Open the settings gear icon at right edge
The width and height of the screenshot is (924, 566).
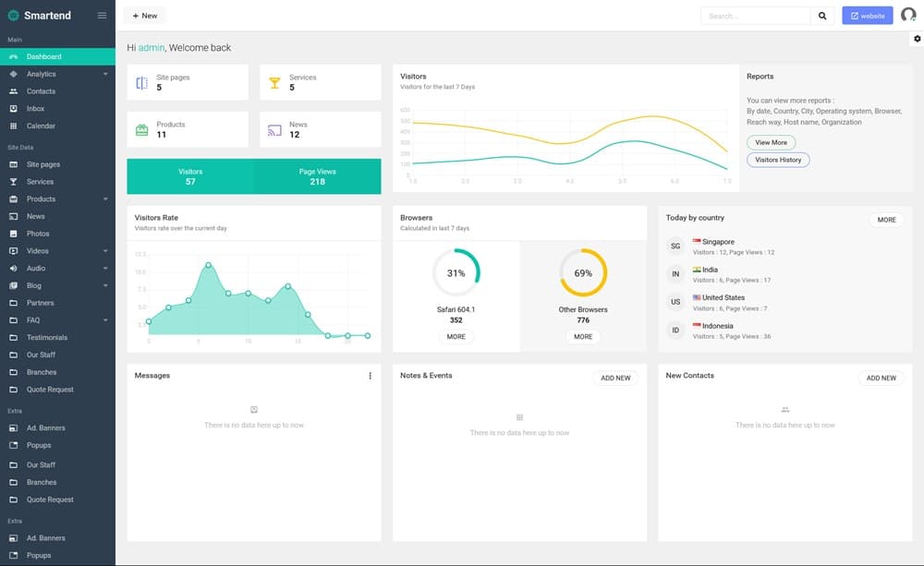click(x=917, y=39)
